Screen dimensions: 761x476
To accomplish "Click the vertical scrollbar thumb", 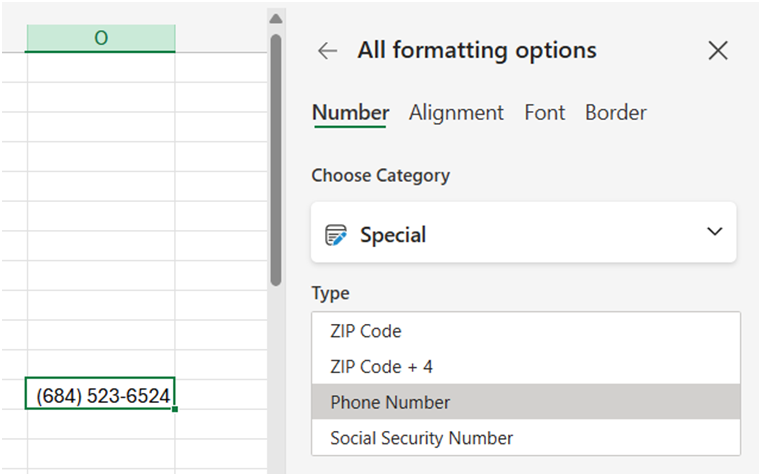I will (x=276, y=160).
